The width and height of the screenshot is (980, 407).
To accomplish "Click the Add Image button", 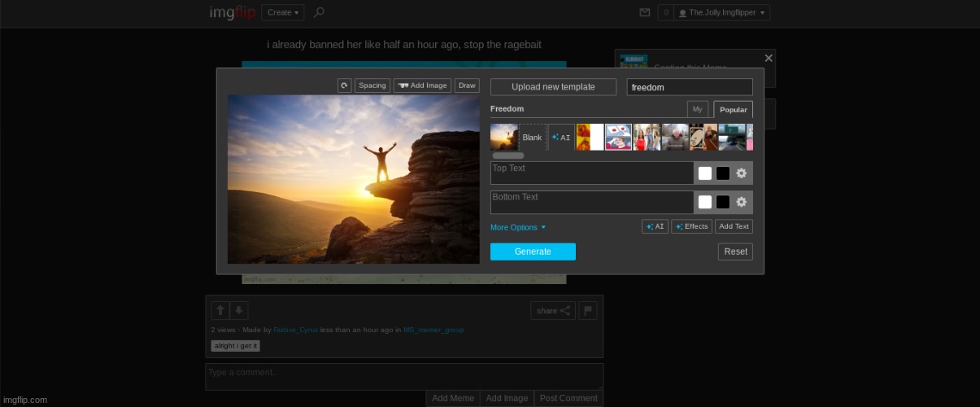I will (x=422, y=85).
